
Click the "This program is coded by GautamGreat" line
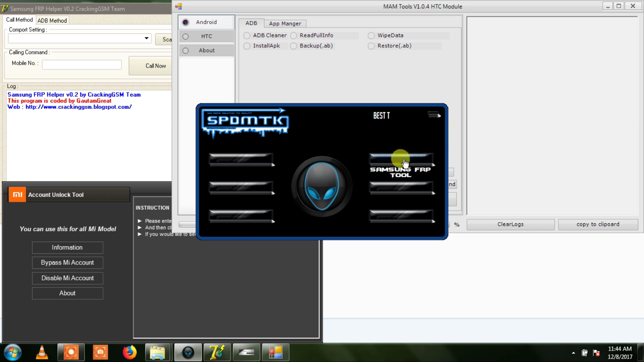[60, 101]
